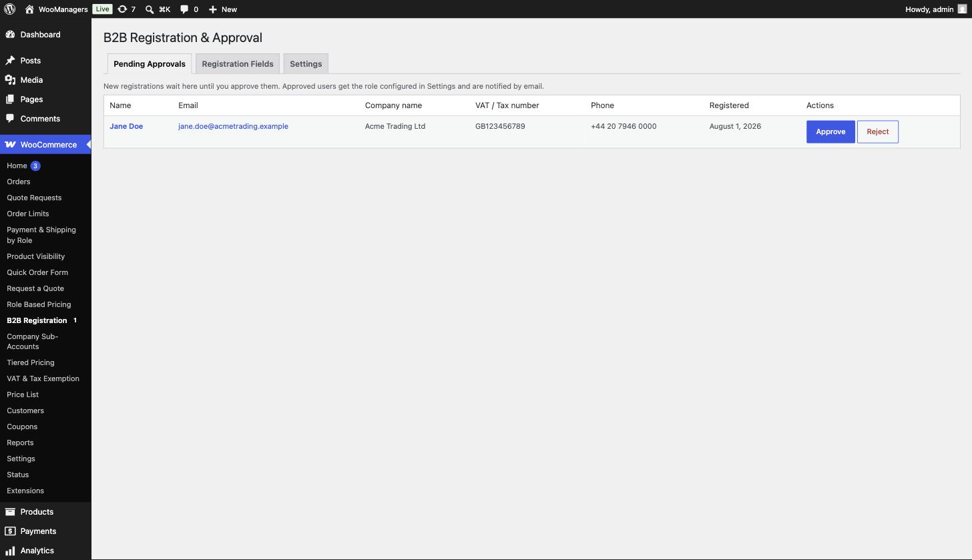Go to Role Based Pricing
Image resolution: width=972 pixels, height=560 pixels.
click(x=39, y=304)
